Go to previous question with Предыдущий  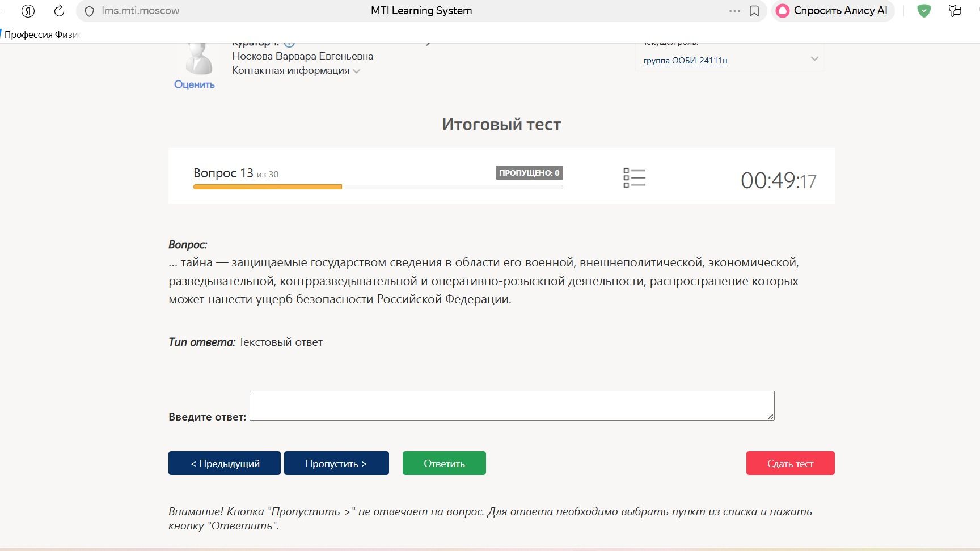pyautogui.click(x=225, y=463)
